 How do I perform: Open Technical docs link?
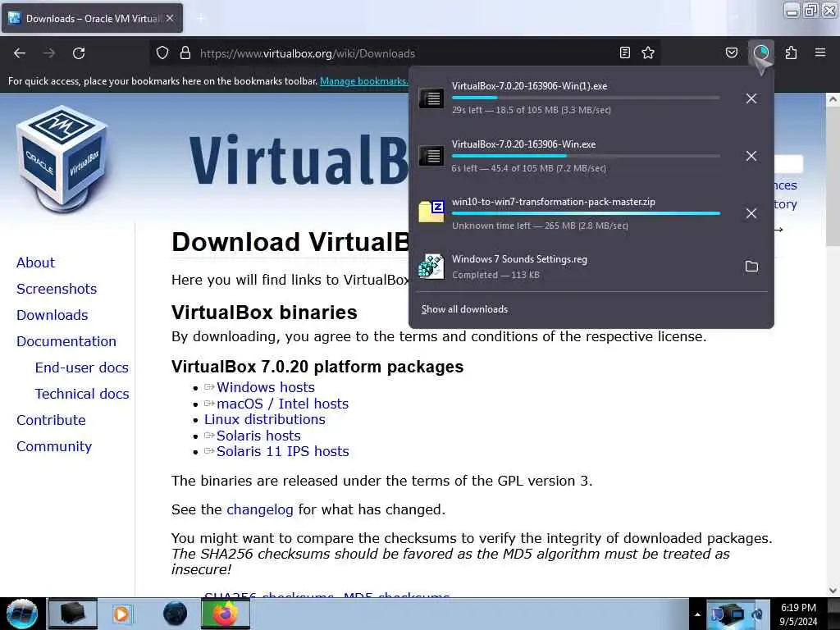tap(82, 394)
